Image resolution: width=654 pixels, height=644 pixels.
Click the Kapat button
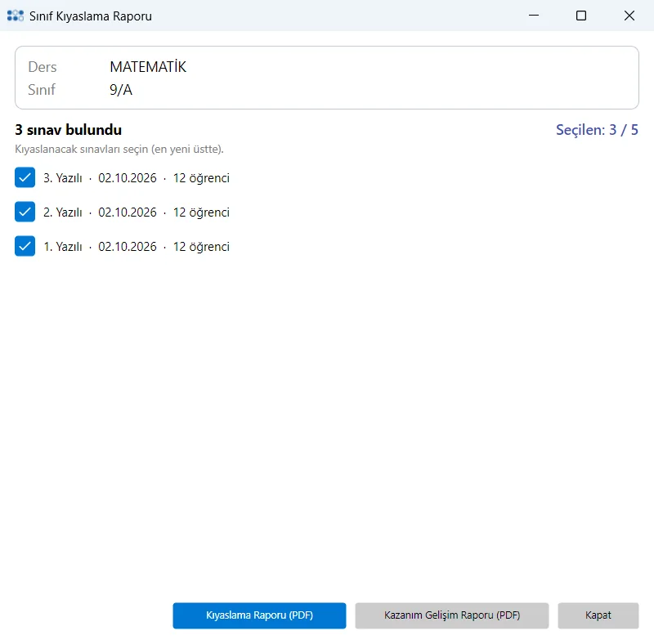[x=598, y=615]
